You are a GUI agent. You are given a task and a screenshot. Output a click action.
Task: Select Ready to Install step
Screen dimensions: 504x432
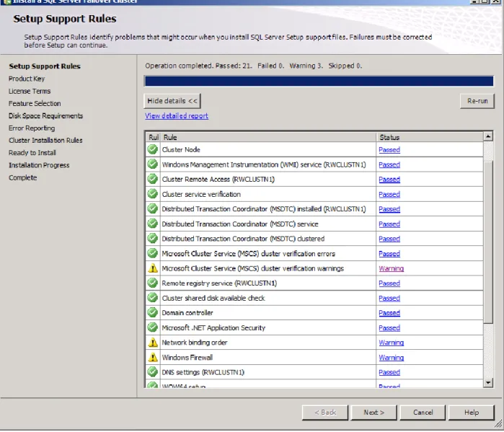coord(32,153)
